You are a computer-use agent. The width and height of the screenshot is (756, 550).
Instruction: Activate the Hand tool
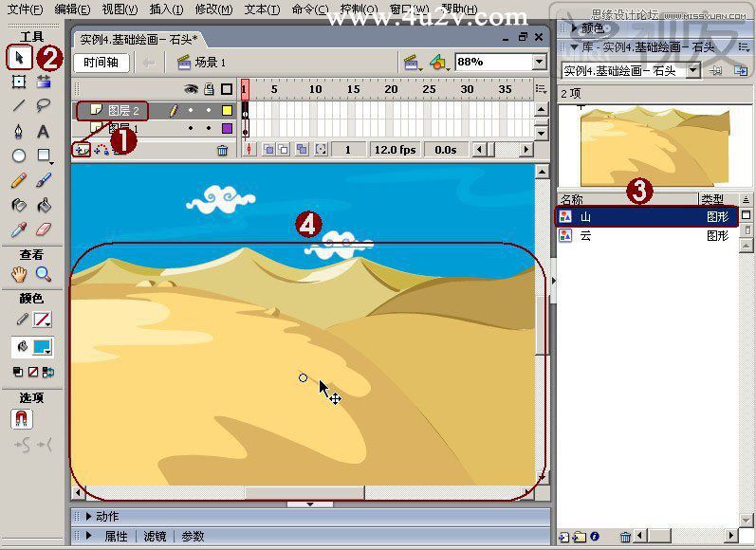click(x=19, y=274)
